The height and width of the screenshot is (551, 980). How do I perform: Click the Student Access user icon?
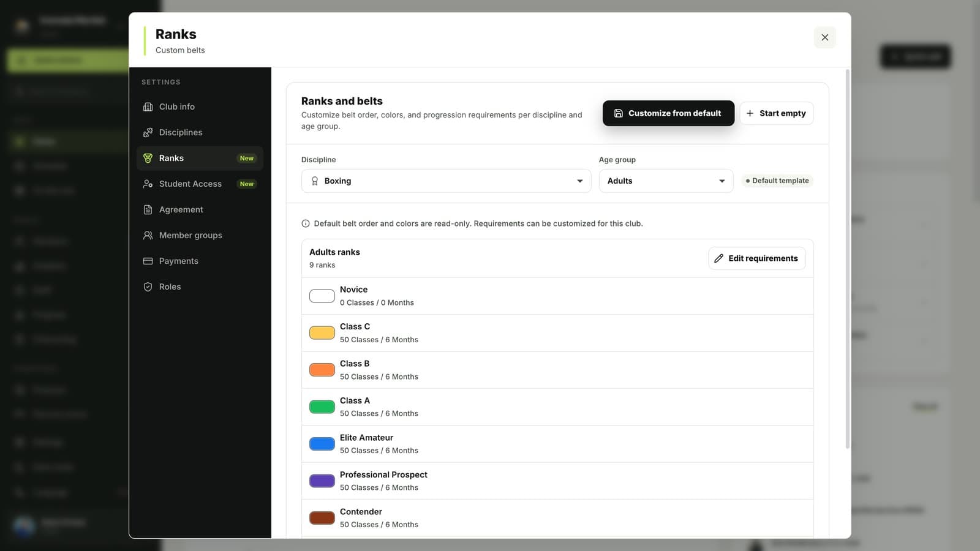(148, 184)
